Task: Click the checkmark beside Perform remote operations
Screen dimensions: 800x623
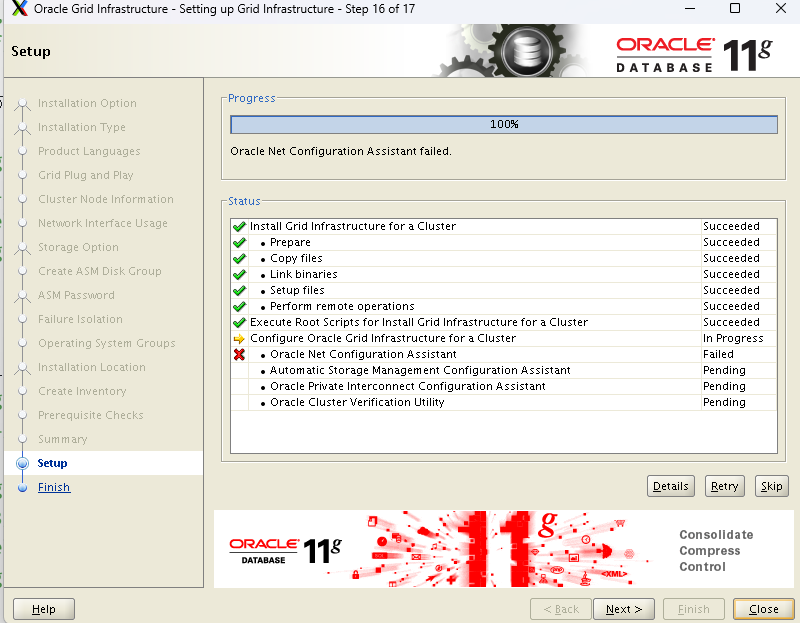Action: 239,307
